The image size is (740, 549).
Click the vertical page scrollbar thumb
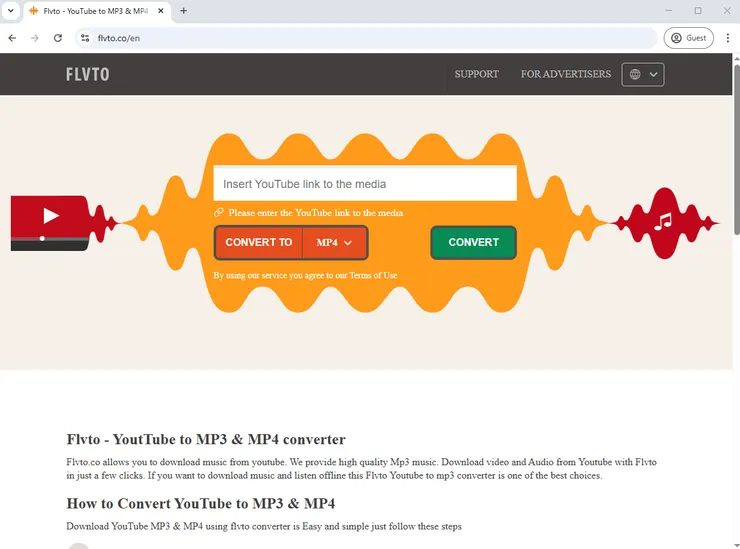(736, 149)
